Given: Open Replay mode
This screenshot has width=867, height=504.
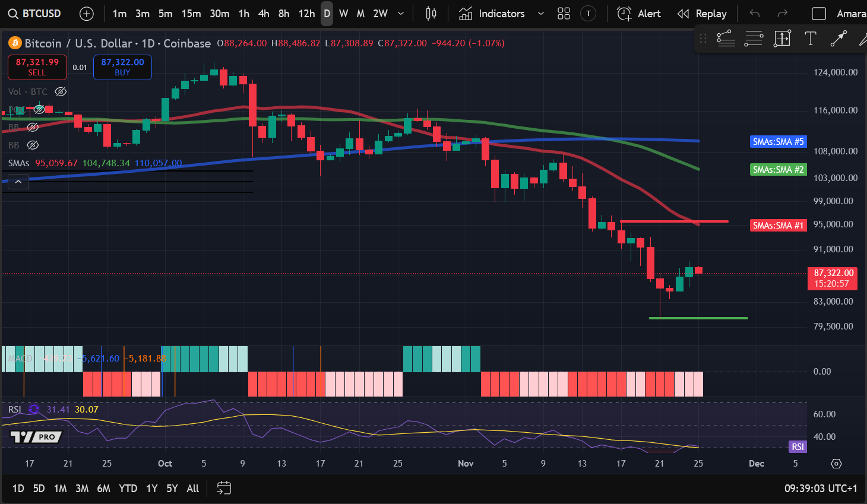Looking at the screenshot, I should (x=702, y=13).
